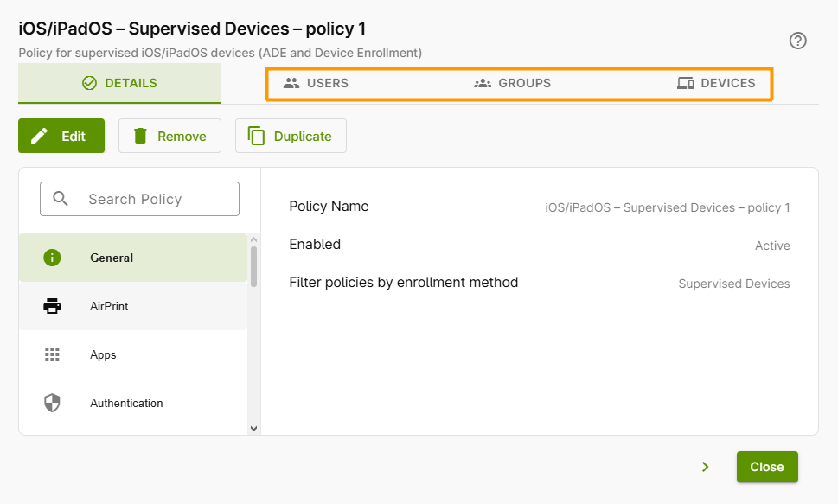The width and height of the screenshot is (838, 504).
Task: Click the Active status value
Action: pos(772,246)
